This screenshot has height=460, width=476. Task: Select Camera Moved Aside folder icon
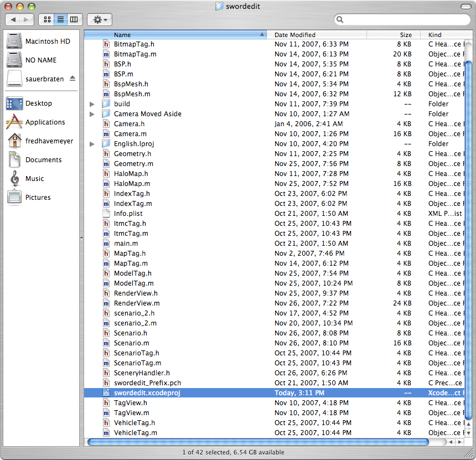(106, 114)
